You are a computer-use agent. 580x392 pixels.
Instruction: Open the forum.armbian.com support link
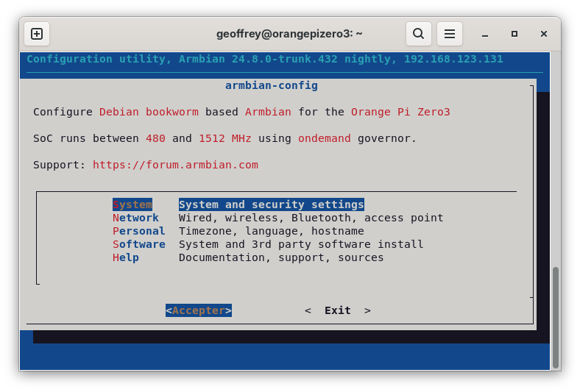pos(175,165)
